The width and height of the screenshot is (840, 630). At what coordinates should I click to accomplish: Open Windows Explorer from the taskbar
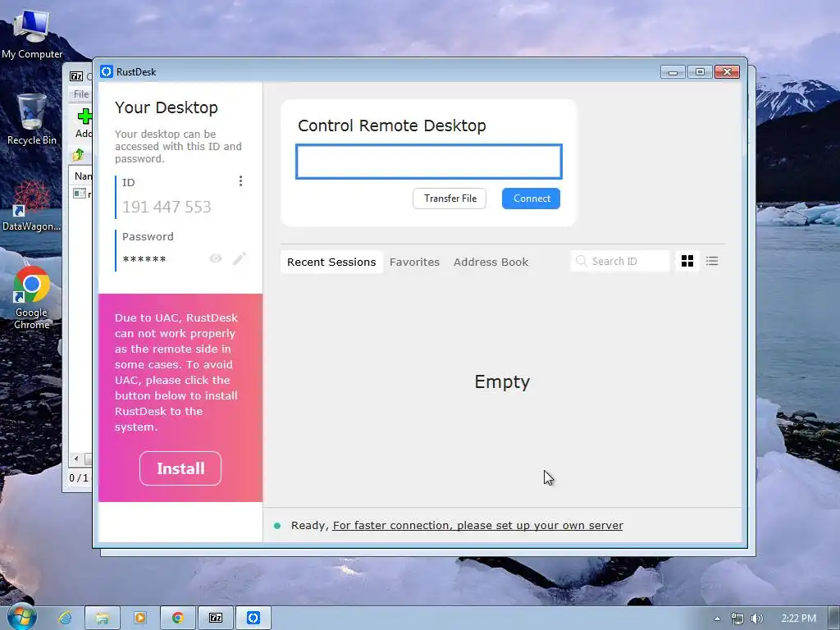point(103,618)
